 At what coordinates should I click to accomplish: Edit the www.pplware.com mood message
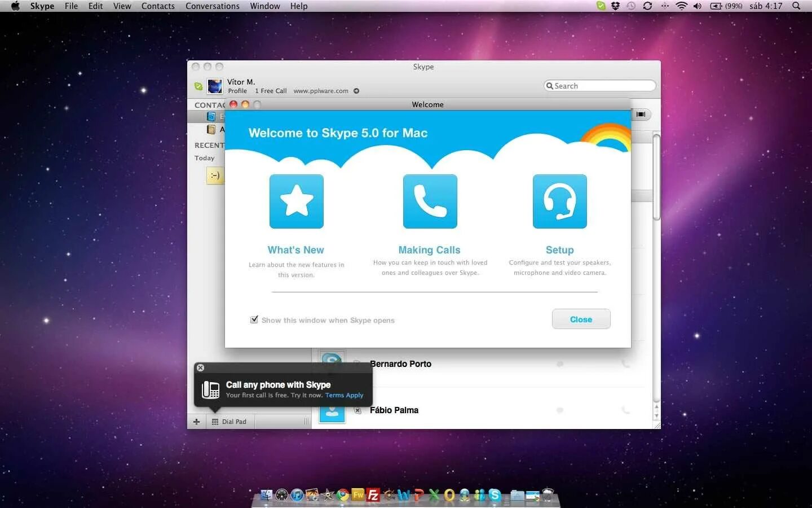tap(321, 91)
